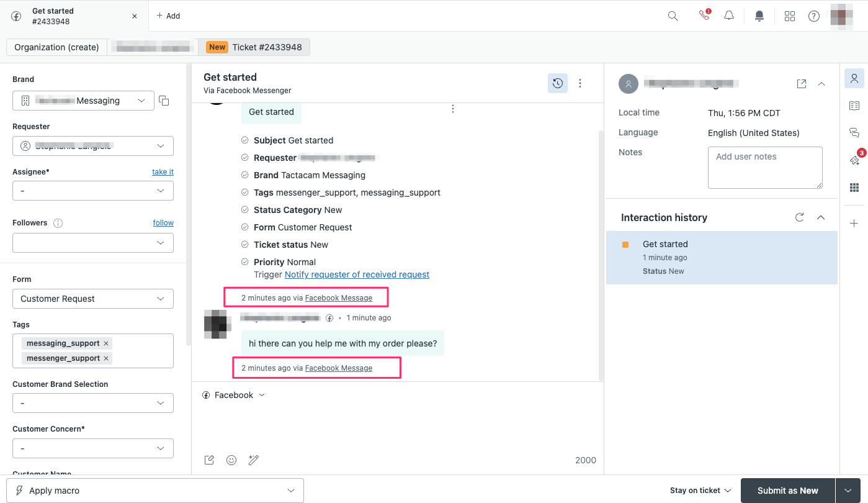Click the 'take it' assignee link

163,172
